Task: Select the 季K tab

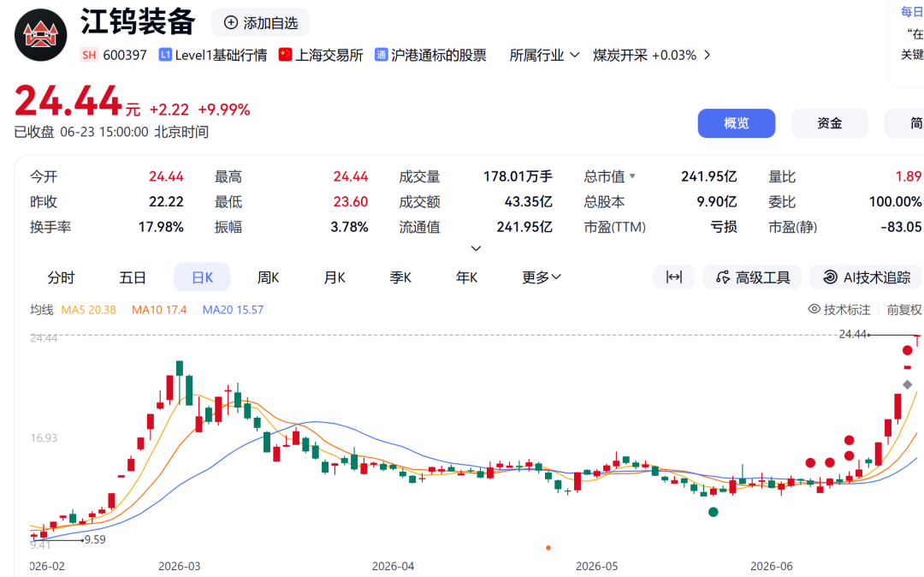Action: [x=400, y=277]
